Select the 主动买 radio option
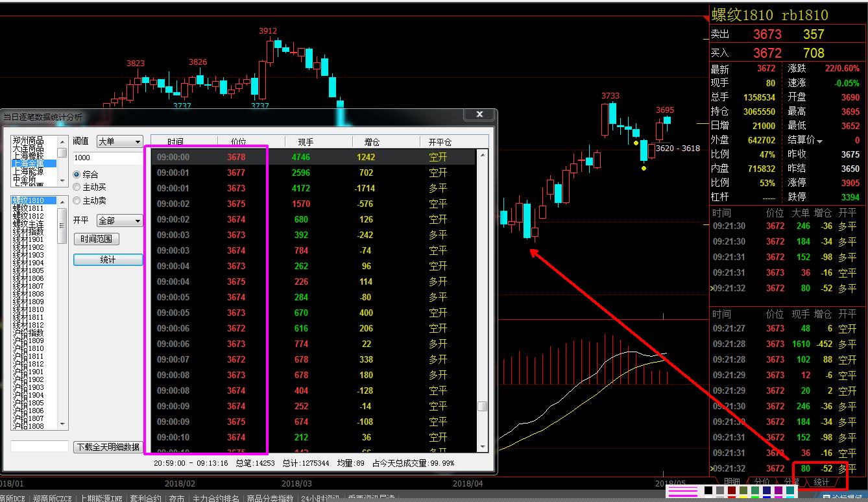 point(77,187)
